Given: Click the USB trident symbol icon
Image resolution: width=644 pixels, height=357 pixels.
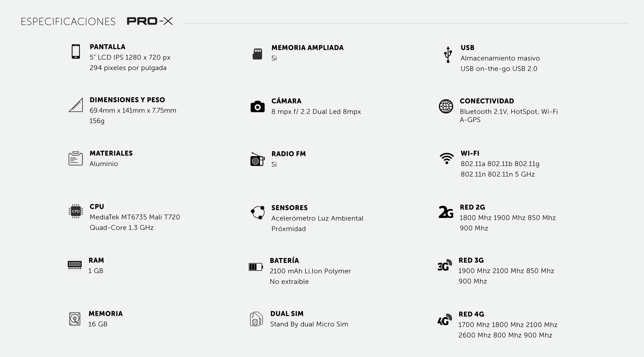Looking at the screenshot, I should pos(448,55).
